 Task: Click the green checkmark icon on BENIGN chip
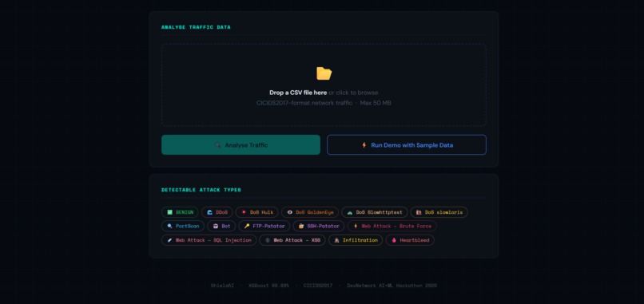(x=169, y=212)
